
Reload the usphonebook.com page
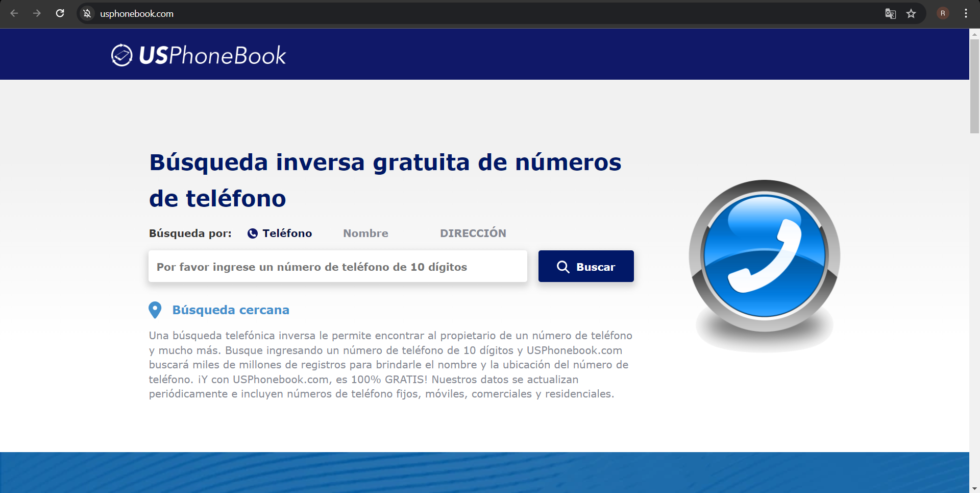click(x=60, y=13)
